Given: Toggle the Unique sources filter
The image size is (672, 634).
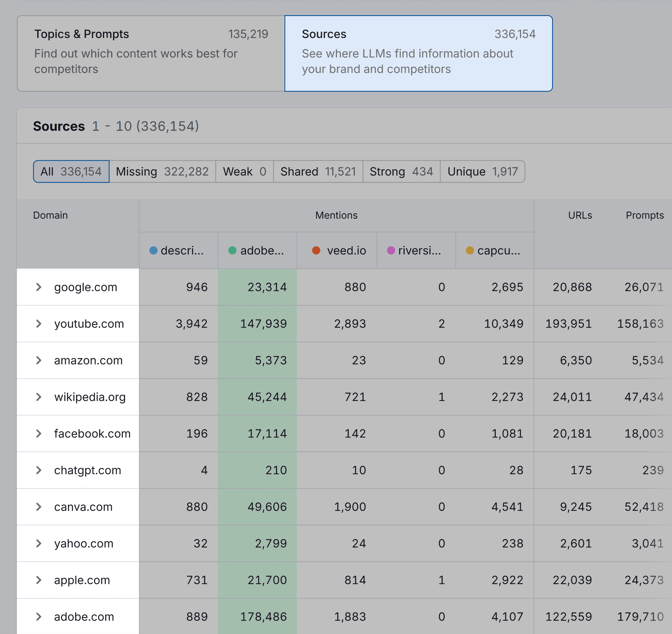Looking at the screenshot, I should 483,172.
